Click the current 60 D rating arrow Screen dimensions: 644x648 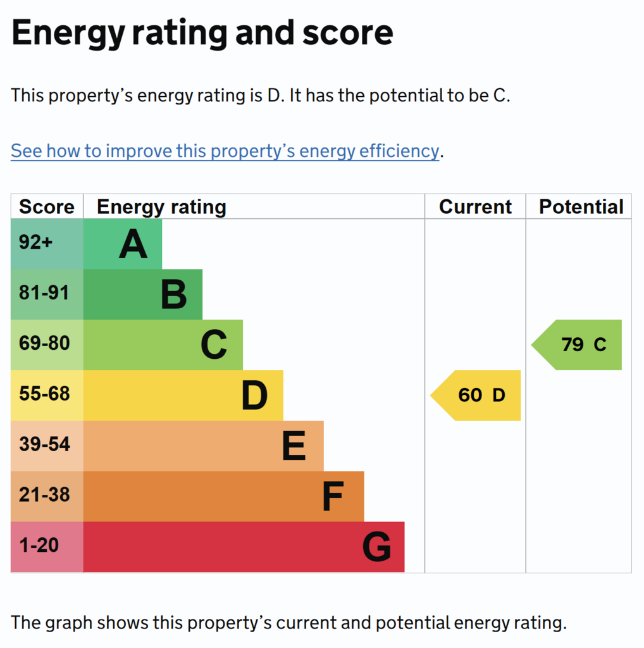click(x=476, y=396)
